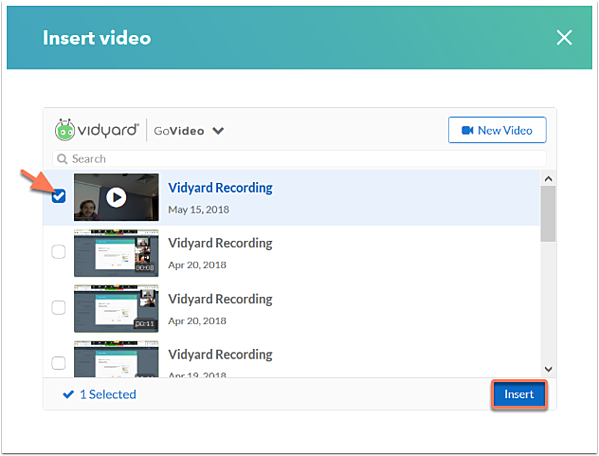The width and height of the screenshot is (599, 456).
Task: Uncheck the May 15, 2018 recording checkbox
Action: tap(58, 196)
